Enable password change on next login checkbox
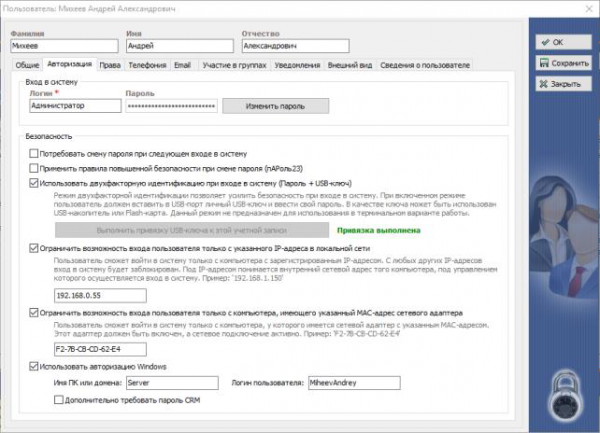Screen dimensions: 600x433 (x=36, y=154)
